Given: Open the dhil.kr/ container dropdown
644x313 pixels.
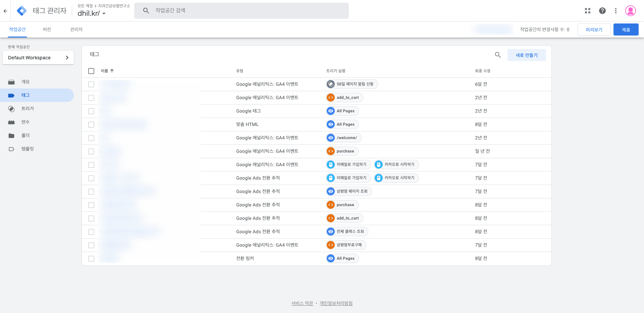Looking at the screenshot, I should [92, 13].
